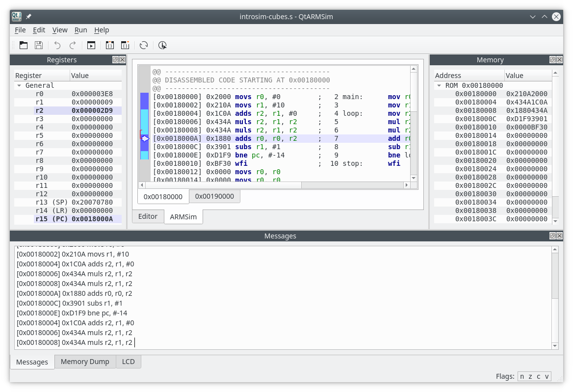Show the 0x00190000 disassembly tab
This screenshot has width=573, height=392.
[214, 196]
